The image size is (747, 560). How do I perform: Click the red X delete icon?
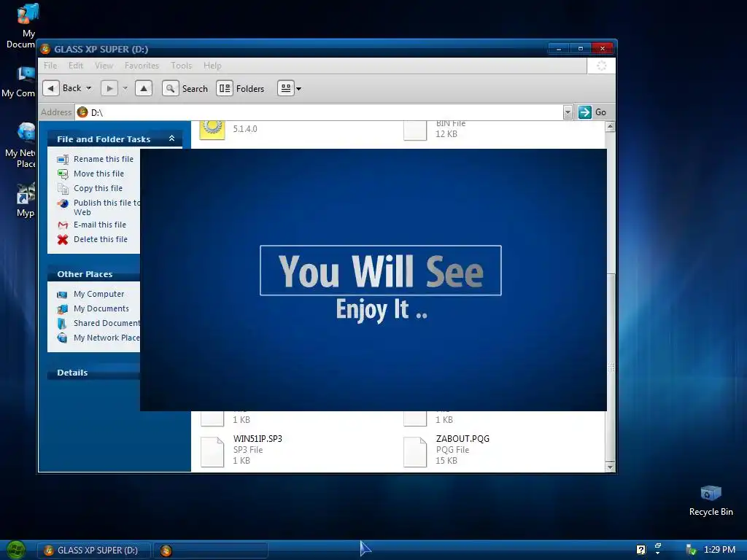tap(63, 239)
